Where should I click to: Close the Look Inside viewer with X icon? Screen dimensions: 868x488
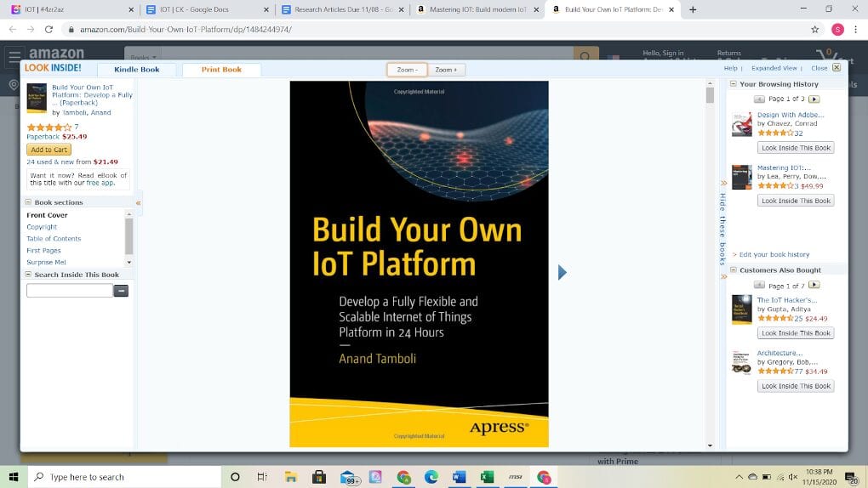pos(837,67)
